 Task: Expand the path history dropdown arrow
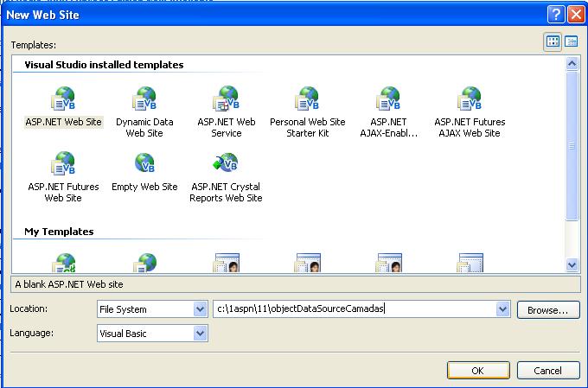502,309
